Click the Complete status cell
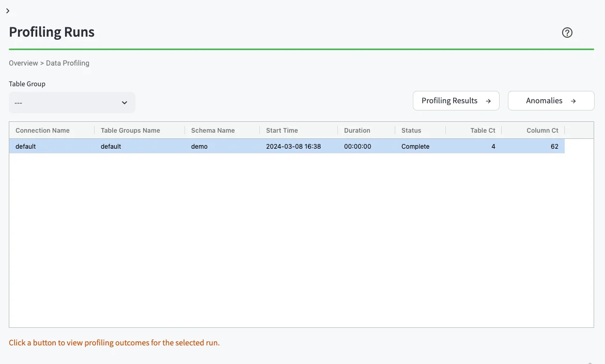Image resolution: width=605 pixels, height=364 pixels. [415, 146]
